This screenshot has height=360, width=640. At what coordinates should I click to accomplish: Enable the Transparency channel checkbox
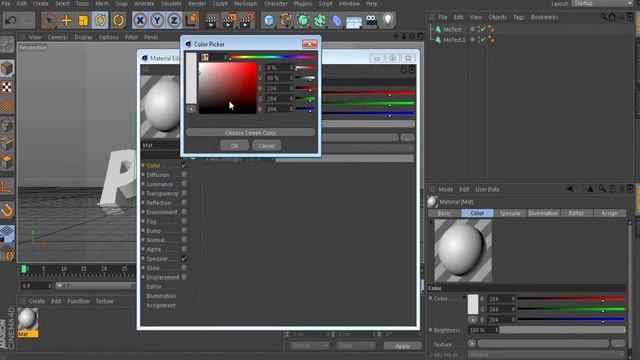[184, 193]
